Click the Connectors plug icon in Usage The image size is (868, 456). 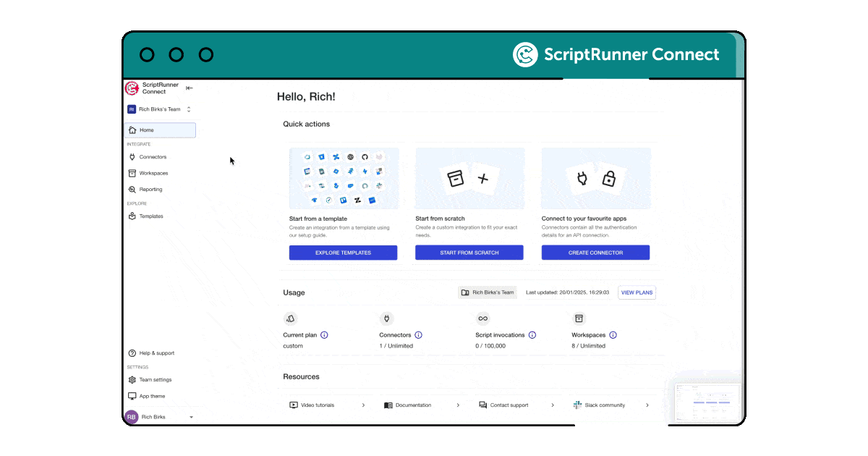(x=386, y=318)
